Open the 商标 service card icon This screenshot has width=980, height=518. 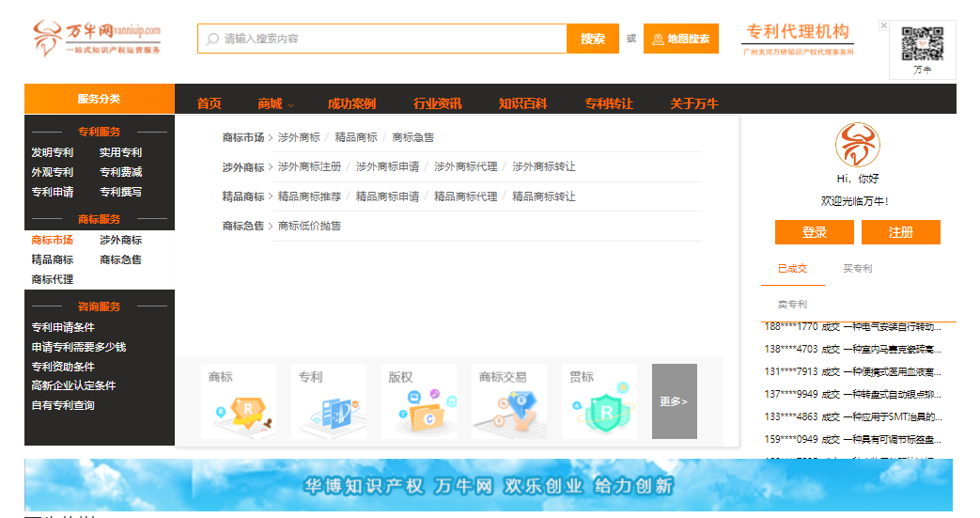(x=239, y=401)
